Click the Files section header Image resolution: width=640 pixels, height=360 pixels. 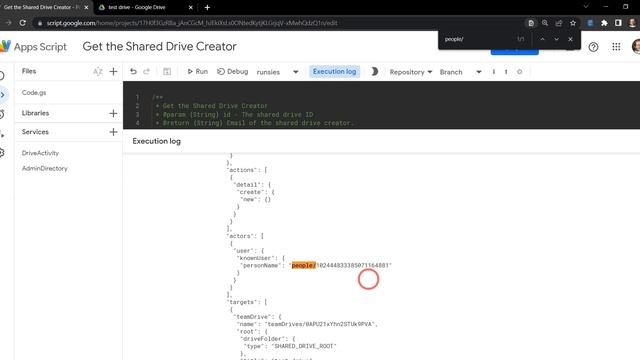pyautogui.click(x=29, y=71)
